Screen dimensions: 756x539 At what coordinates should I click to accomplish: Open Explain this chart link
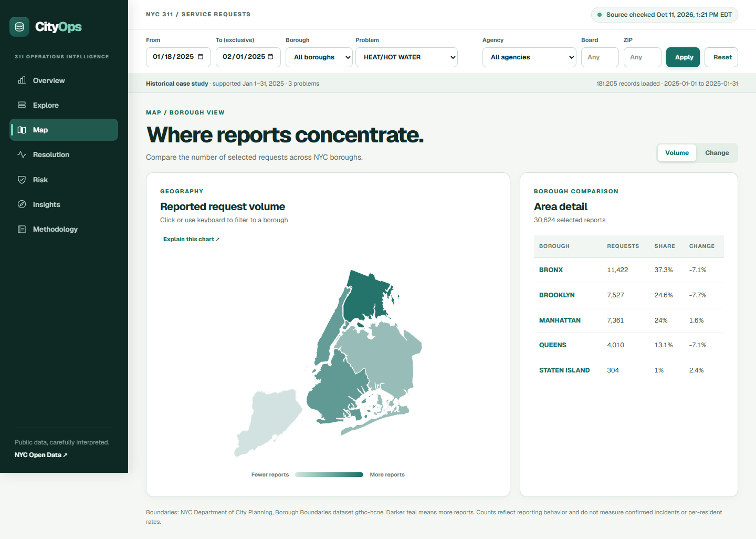191,239
